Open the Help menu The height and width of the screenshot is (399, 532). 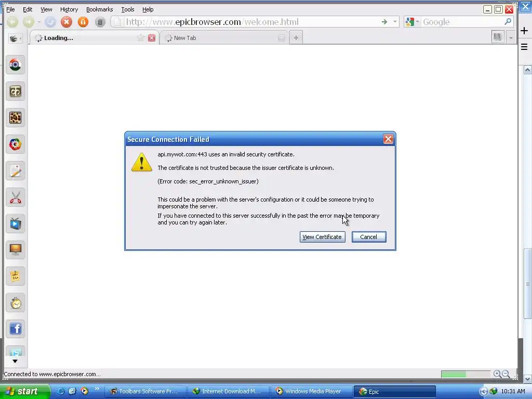[x=148, y=9]
